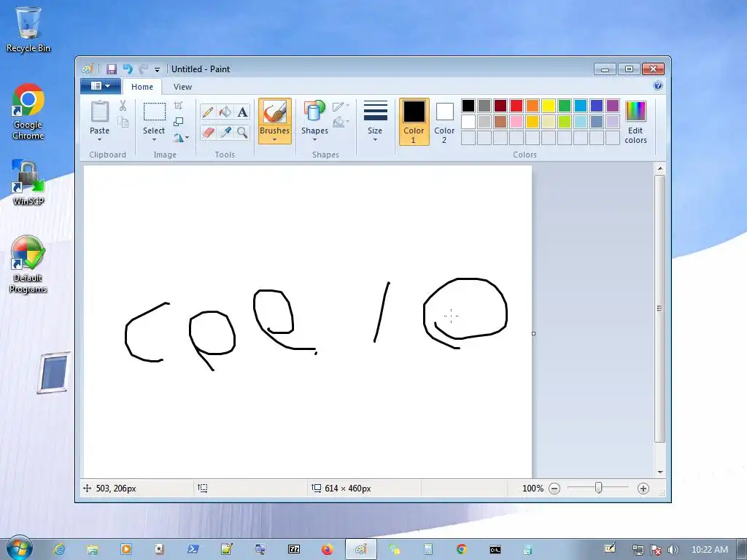Select the Fill with color bucket tool
The height and width of the screenshot is (560, 747).
click(x=225, y=112)
